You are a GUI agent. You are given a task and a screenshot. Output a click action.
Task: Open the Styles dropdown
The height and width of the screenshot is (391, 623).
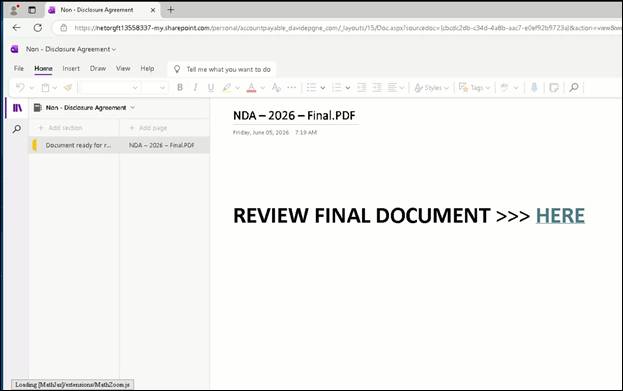431,88
